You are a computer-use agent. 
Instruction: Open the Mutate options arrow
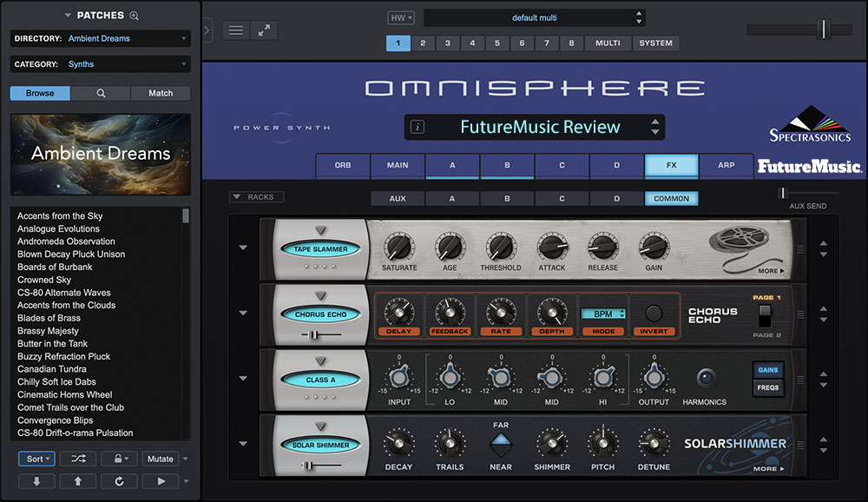[x=186, y=459]
